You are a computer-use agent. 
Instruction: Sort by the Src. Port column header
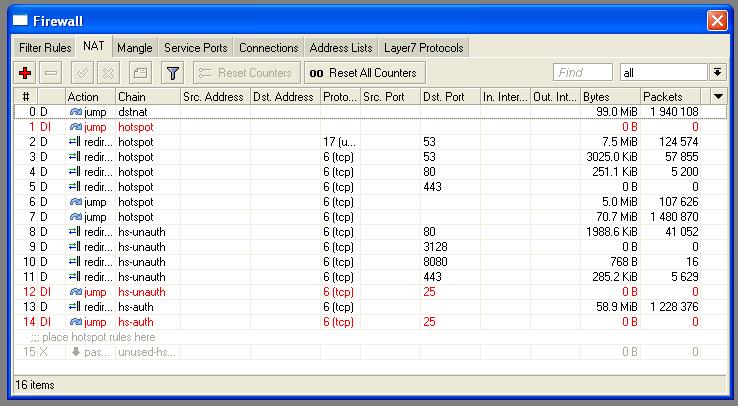[390, 96]
